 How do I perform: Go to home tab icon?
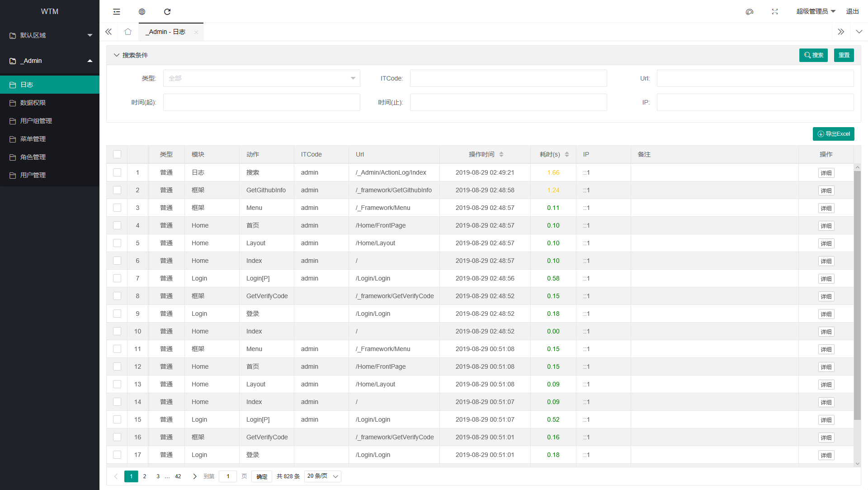[x=128, y=32]
